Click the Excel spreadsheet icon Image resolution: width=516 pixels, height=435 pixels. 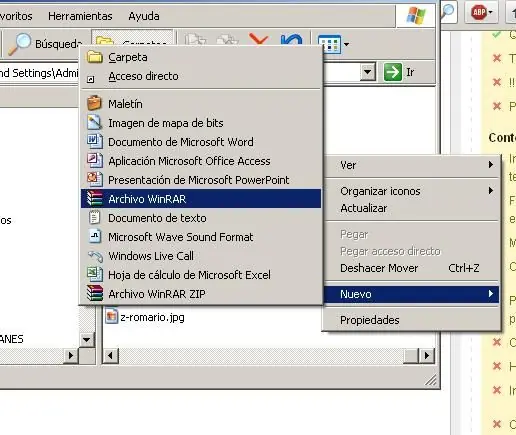(x=95, y=274)
